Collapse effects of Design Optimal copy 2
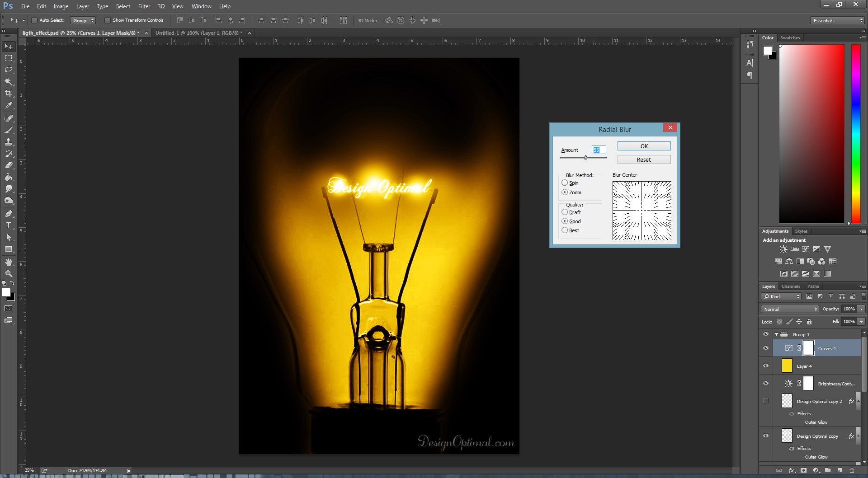Image resolution: width=868 pixels, height=478 pixels. point(859,401)
